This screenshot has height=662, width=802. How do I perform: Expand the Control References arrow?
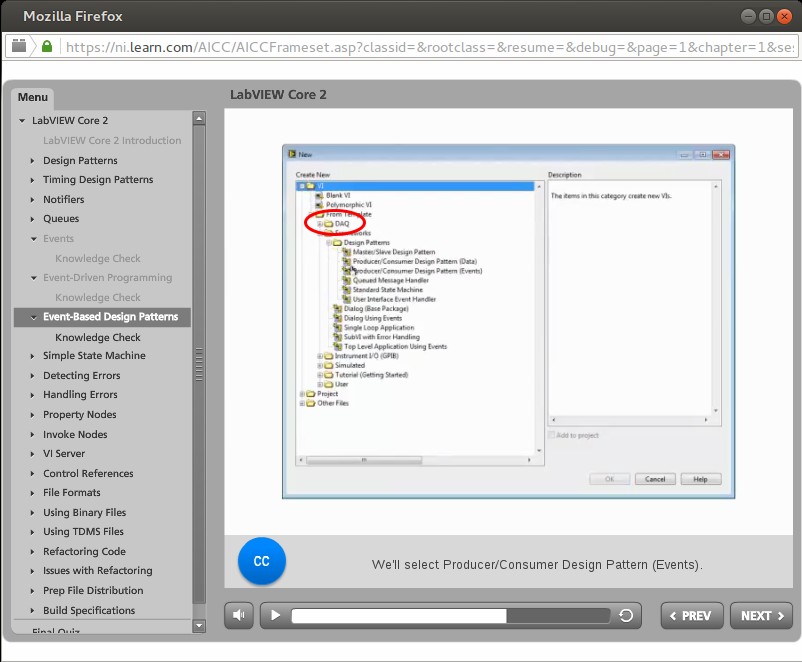coord(32,474)
